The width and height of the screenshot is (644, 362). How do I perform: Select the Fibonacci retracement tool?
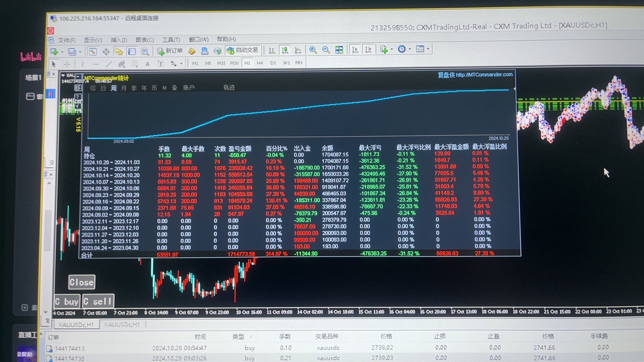135,64
